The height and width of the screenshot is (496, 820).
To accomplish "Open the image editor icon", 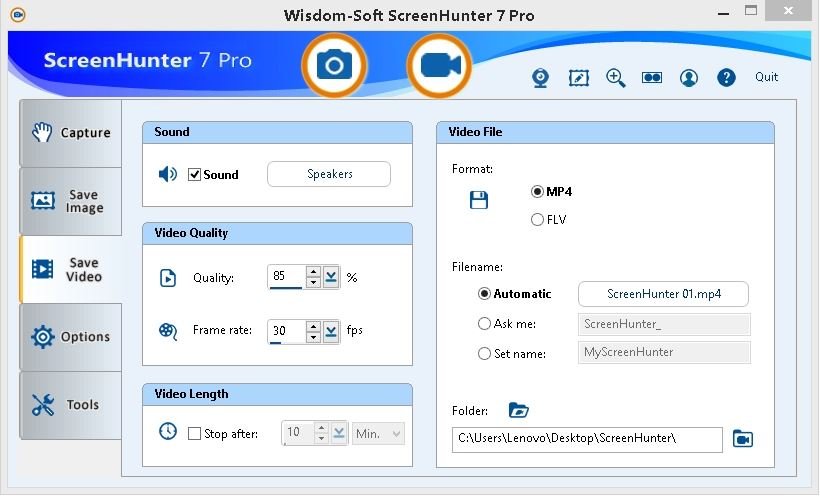I will (x=578, y=78).
